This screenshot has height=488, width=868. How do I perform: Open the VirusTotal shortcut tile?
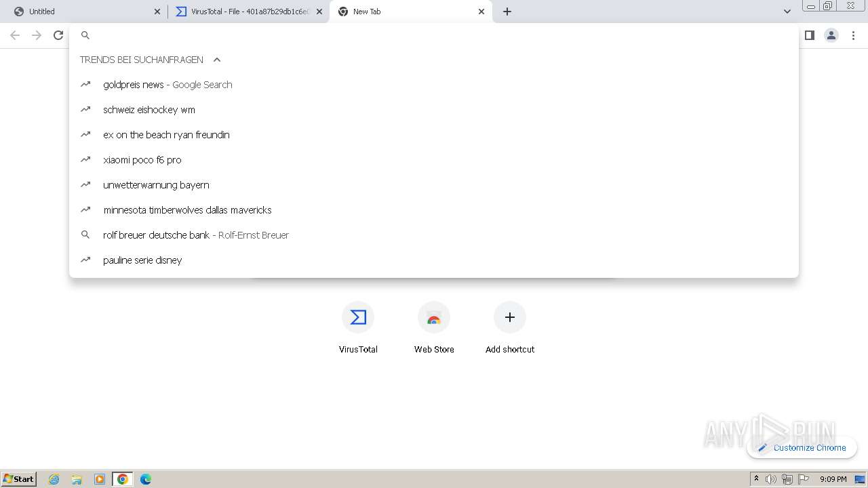[x=358, y=328]
